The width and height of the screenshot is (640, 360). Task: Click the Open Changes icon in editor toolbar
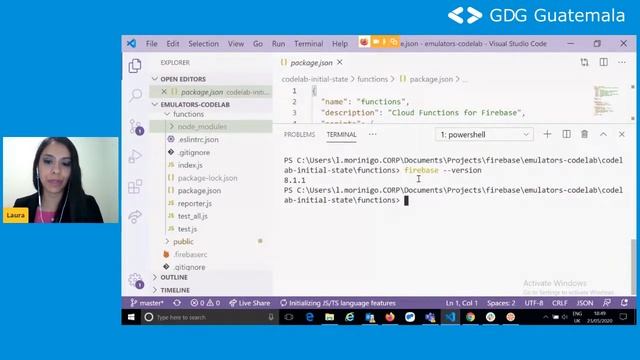(x=584, y=62)
